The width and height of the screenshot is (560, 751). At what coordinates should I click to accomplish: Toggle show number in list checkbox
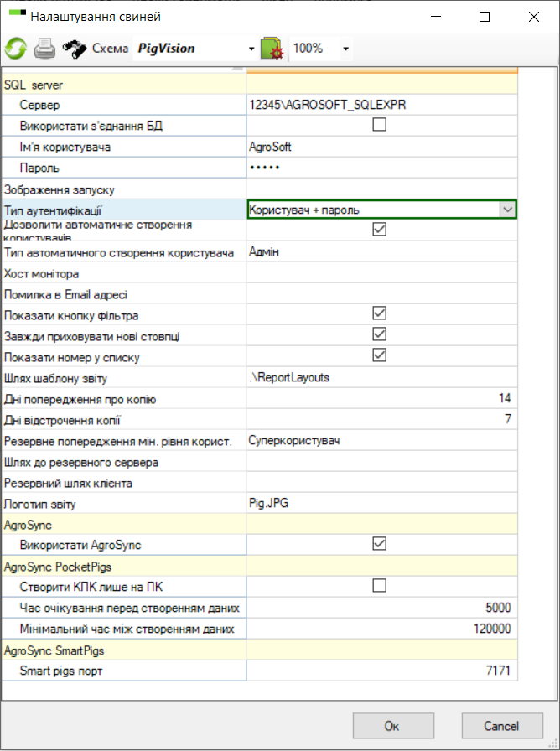click(380, 355)
